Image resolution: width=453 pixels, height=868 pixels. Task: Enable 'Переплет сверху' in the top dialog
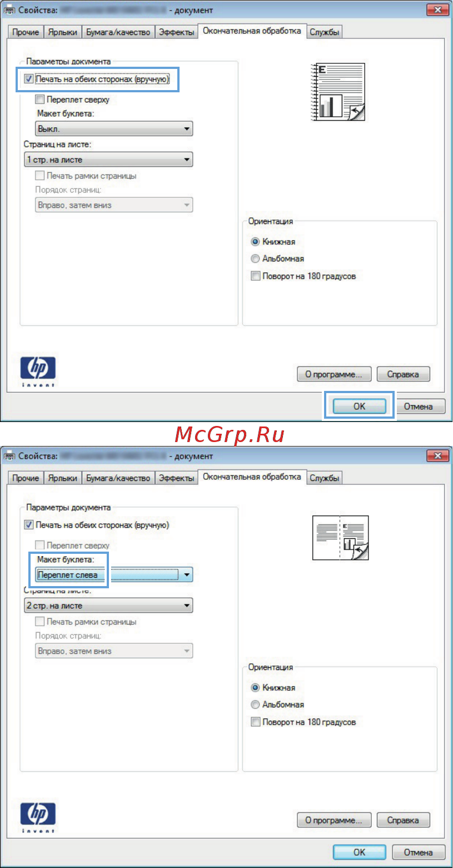pos(39,100)
